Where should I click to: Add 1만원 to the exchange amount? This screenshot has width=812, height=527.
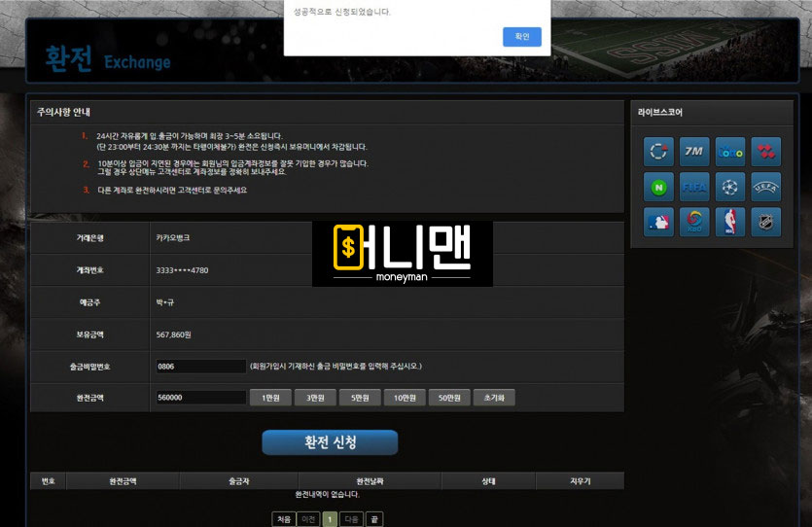pos(269,398)
